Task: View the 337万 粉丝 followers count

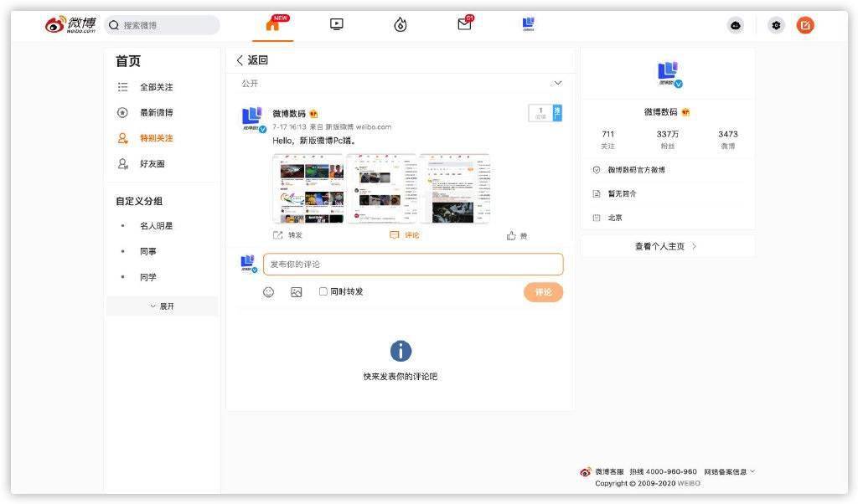Action: click(x=668, y=139)
